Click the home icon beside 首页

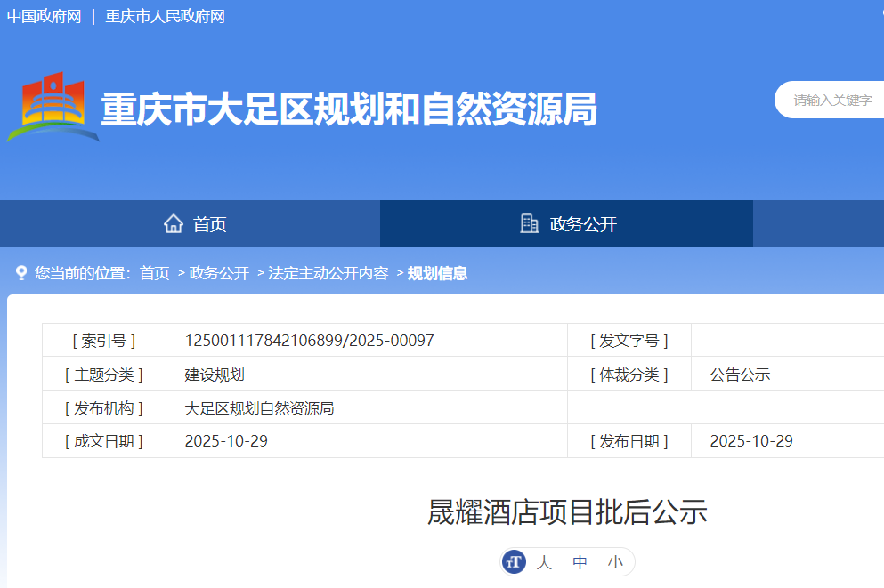point(174,223)
